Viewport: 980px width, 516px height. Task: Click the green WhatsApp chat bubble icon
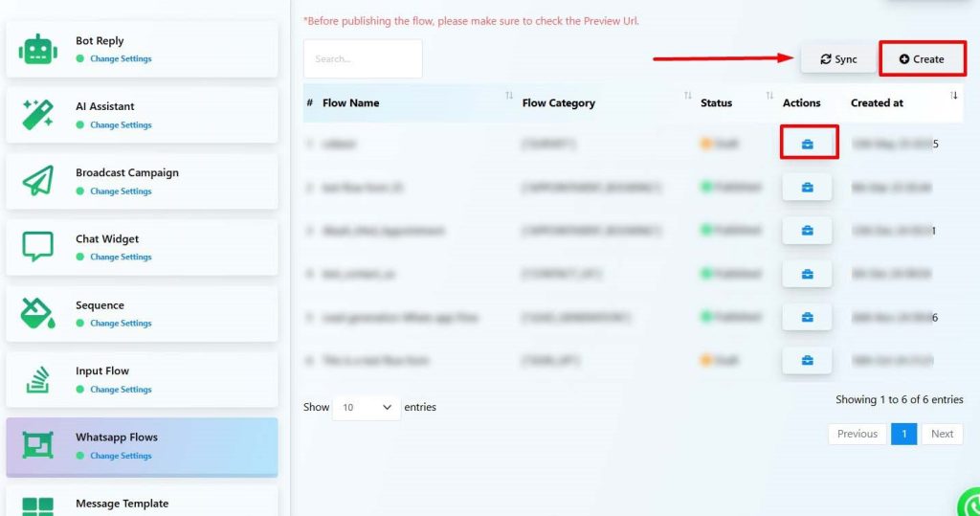pos(970,504)
